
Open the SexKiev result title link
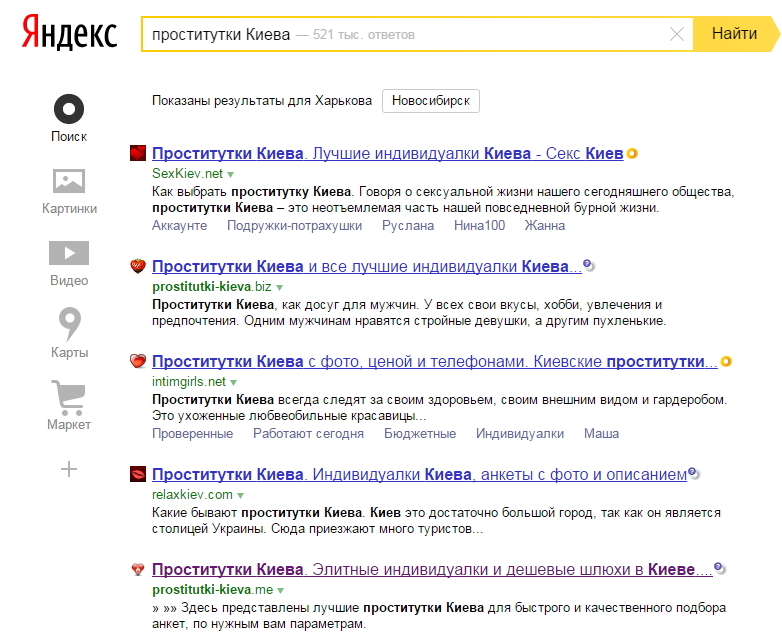(x=388, y=153)
